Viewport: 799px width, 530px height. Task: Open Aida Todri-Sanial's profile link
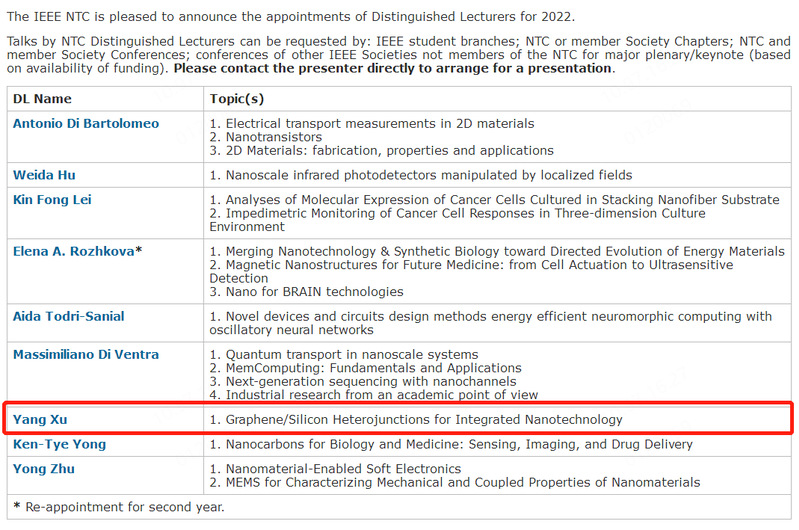click(x=68, y=316)
